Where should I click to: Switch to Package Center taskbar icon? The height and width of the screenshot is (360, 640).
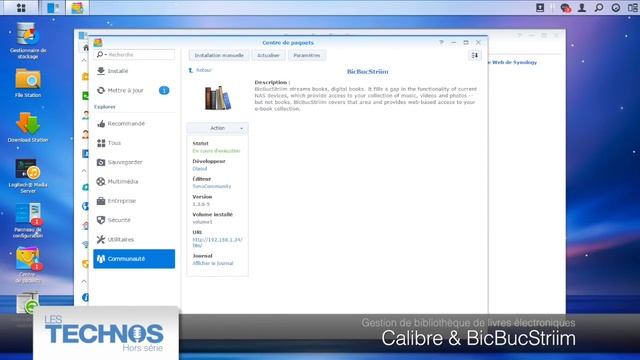[77, 7]
